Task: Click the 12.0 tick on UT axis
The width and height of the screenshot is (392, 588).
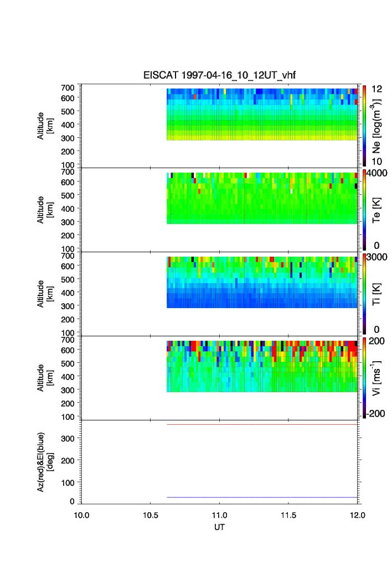Action: 358,515
